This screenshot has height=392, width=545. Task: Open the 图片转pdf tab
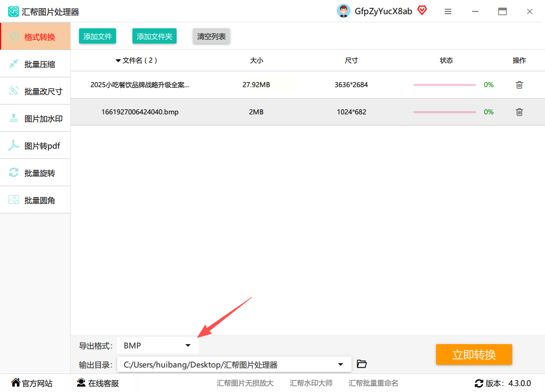[35, 146]
